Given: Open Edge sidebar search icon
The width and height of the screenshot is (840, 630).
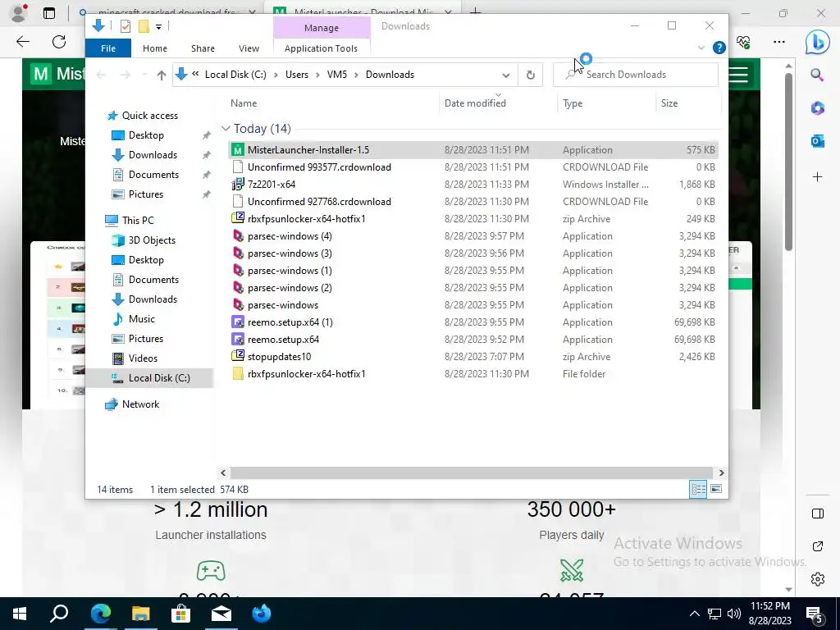Looking at the screenshot, I should pyautogui.click(x=817, y=75).
